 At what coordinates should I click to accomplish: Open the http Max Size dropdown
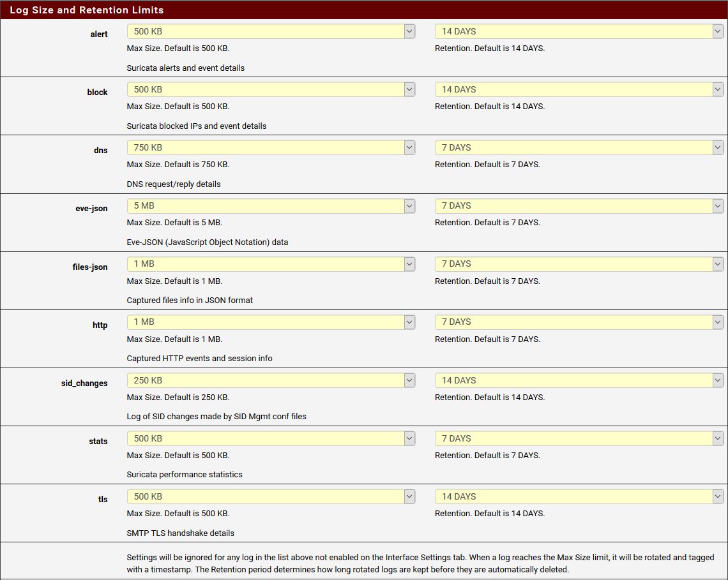point(271,322)
